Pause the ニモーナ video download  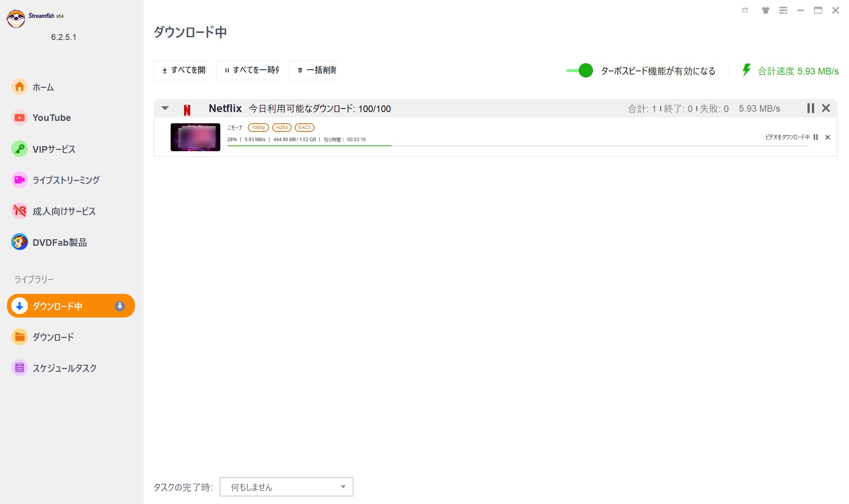point(816,137)
